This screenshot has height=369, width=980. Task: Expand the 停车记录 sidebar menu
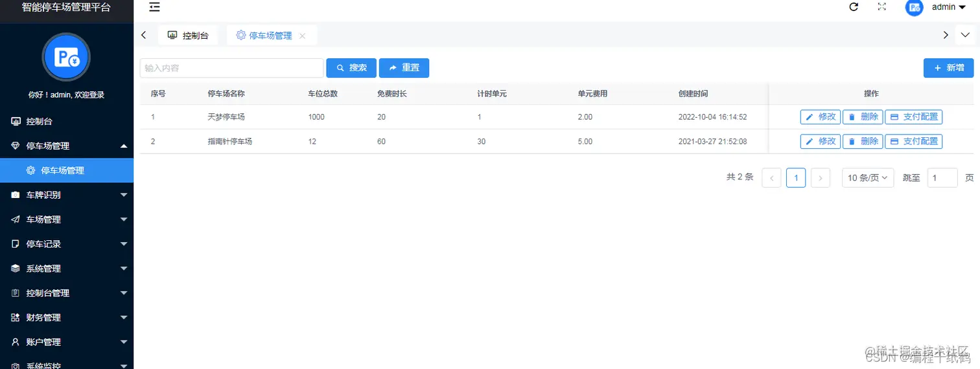[x=67, y=244]
